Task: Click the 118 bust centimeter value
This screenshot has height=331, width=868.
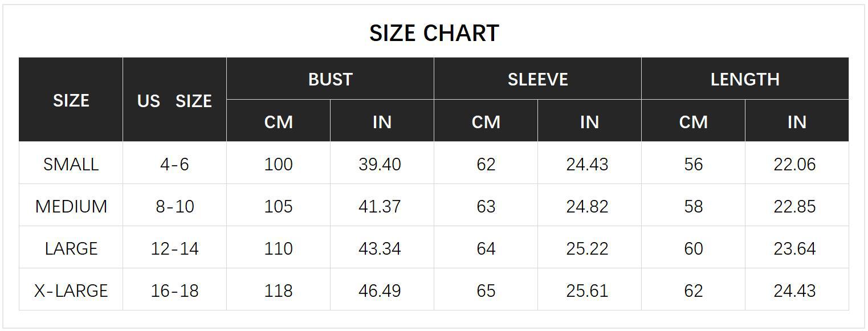Action: (278, 291)
